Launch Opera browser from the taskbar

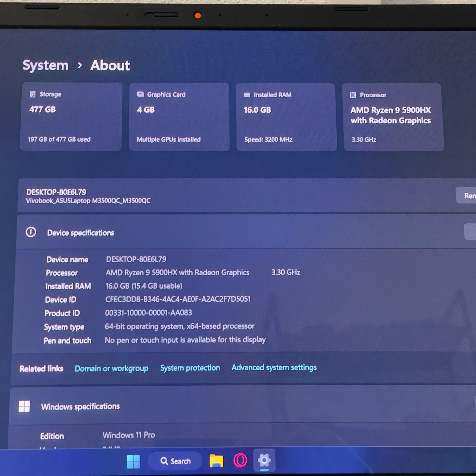240,461
